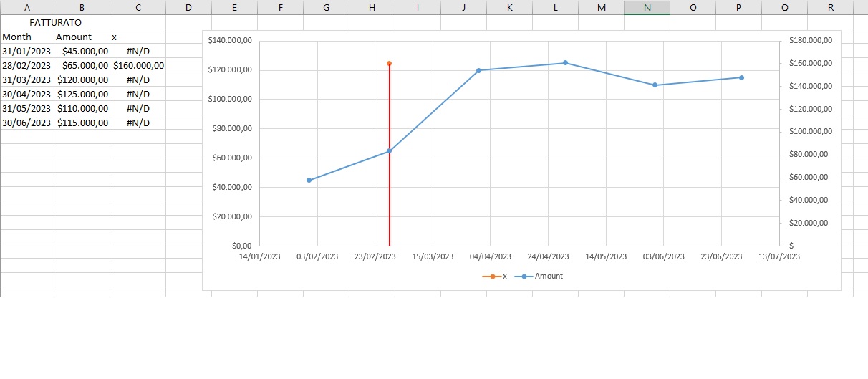This screenshot has height=379, width=868.
Task: Click the blue data point near 03/06/2023
Action: (x=655, y=85)
